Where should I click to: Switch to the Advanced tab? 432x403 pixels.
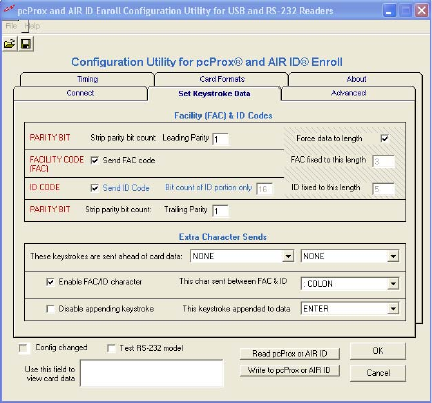349,93
